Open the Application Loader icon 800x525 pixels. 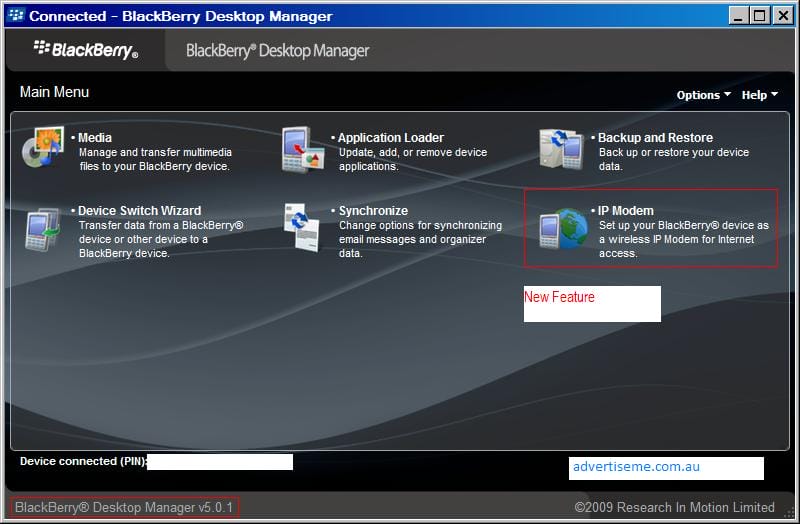pyautogui.click(x=302, y=150)
